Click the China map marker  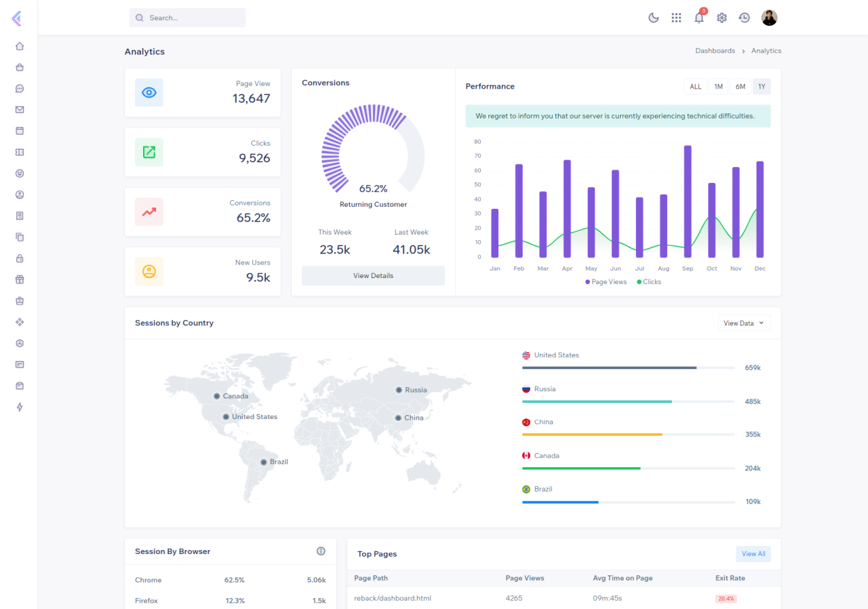[398, 418]
